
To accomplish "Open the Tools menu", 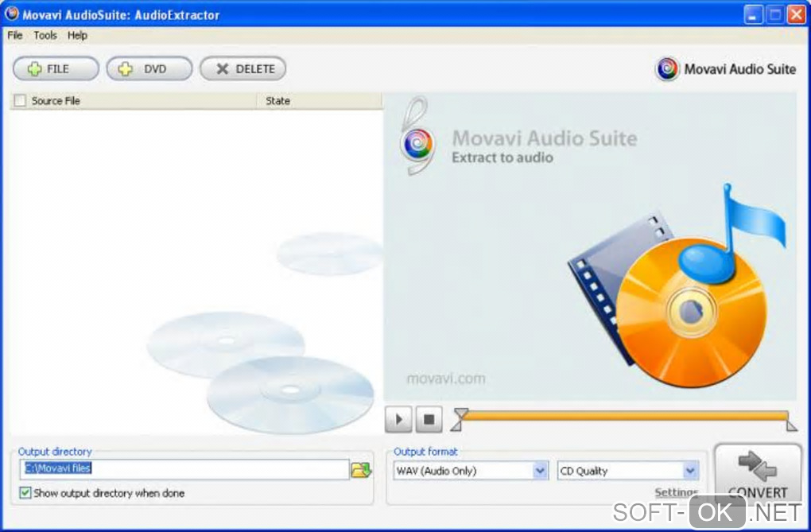I will tap(45, 35).
